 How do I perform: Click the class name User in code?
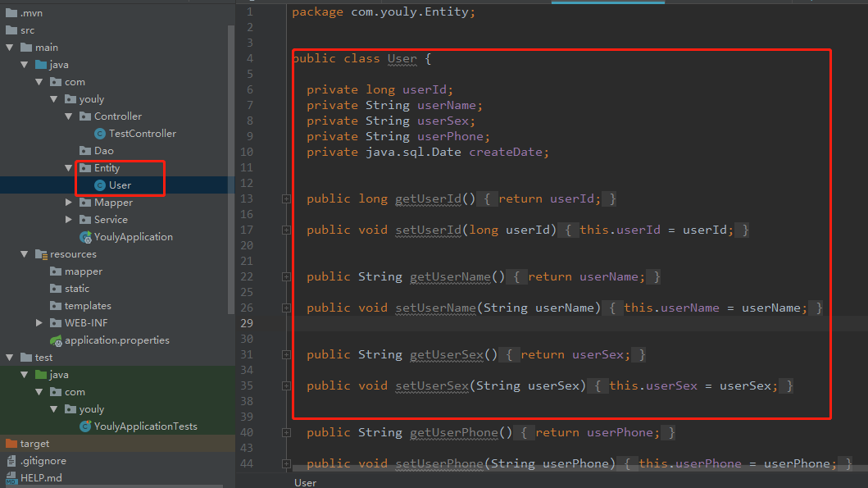coord(402,59)
